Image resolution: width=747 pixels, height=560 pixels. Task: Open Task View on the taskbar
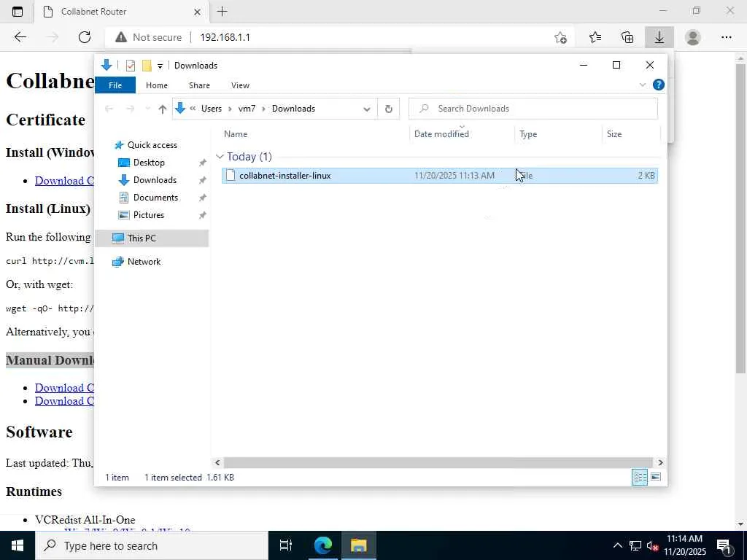coord(286,545)
